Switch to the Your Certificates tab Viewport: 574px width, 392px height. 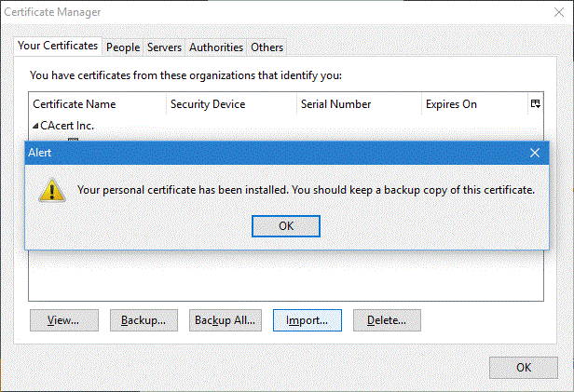(58, 46)
